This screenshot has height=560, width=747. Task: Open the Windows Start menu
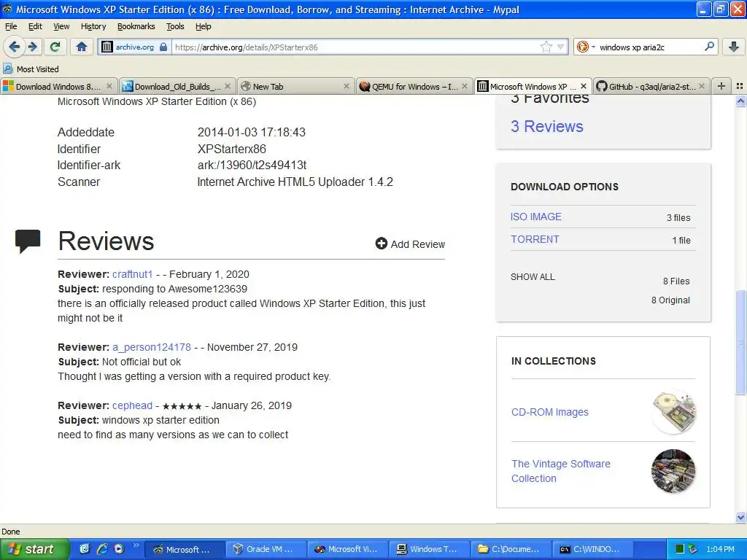click(x=34, y=549)
